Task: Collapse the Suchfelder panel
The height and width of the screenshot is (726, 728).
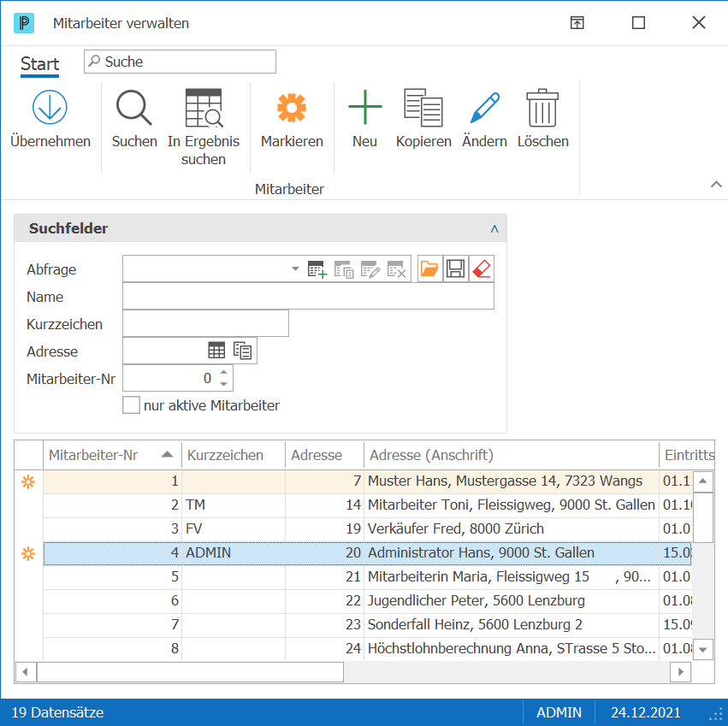Action: tap(494, 228)
